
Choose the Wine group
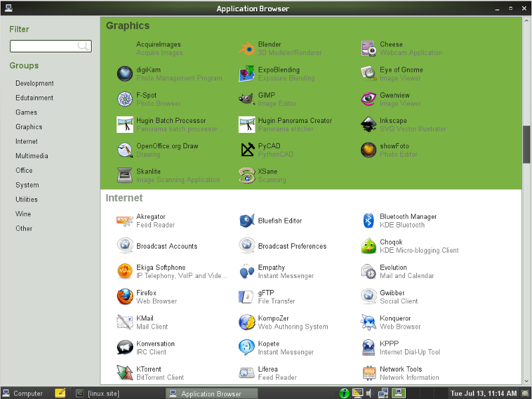23,214
